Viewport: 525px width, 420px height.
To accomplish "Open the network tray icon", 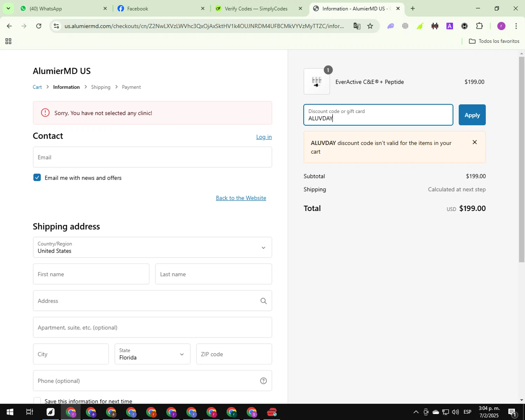I will (446, 412).
